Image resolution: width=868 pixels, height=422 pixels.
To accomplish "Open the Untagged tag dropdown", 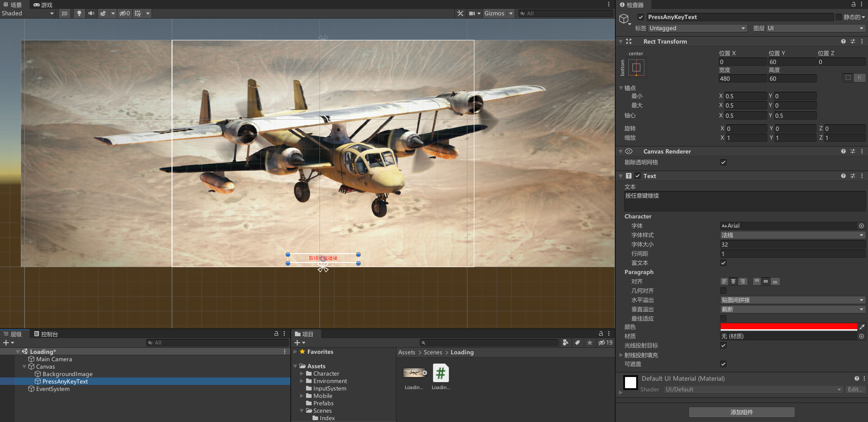I will tap(697, 28).
